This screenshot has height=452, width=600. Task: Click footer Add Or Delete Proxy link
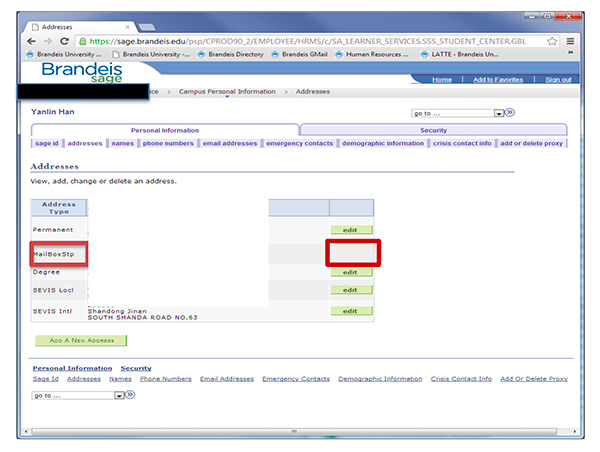click(534, 379)
